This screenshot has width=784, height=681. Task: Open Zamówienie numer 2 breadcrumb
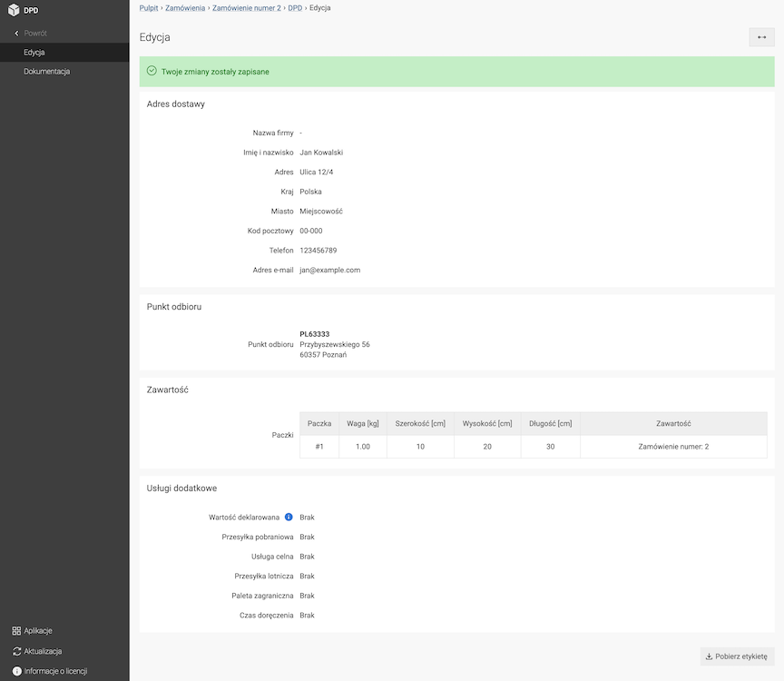click(247, 8)
